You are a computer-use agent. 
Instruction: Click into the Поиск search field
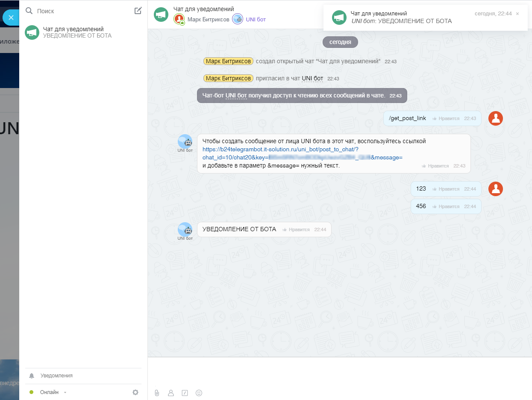81,11
